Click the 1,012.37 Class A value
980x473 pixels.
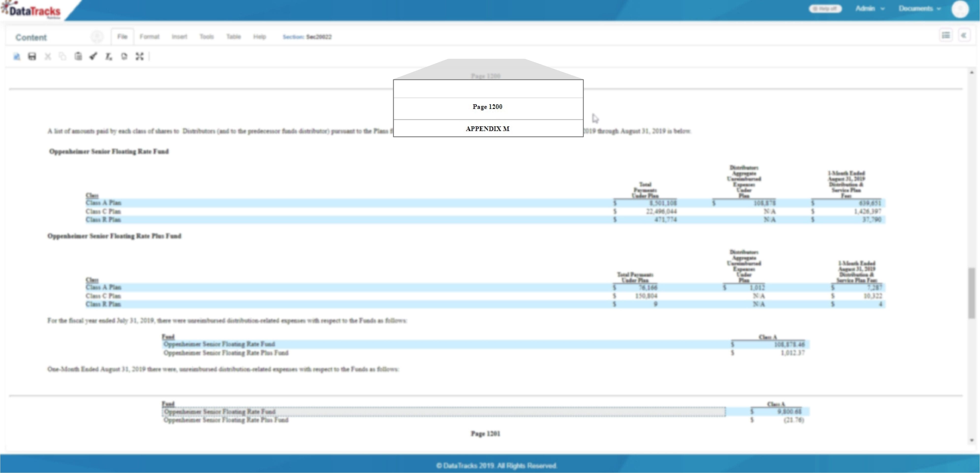(x=793, y=353)
